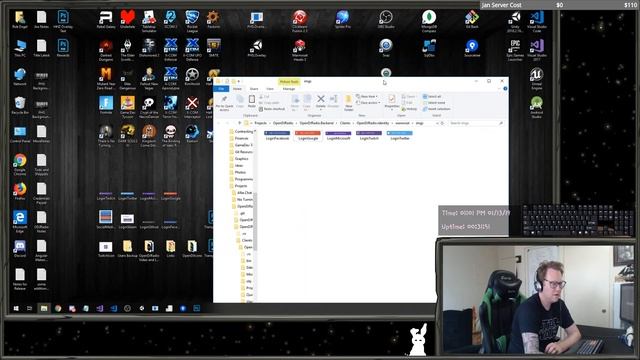Launch Firefox from the desktop

point(20,191)
